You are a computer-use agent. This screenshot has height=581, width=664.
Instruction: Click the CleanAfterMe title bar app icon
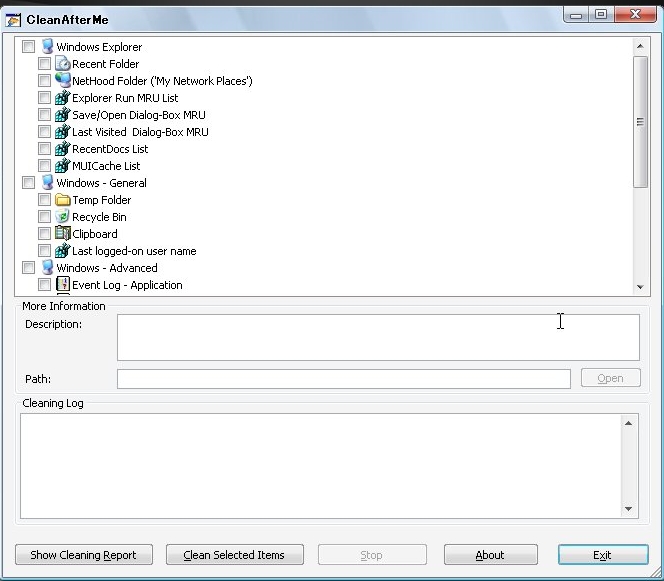click(x=13, y=20)
